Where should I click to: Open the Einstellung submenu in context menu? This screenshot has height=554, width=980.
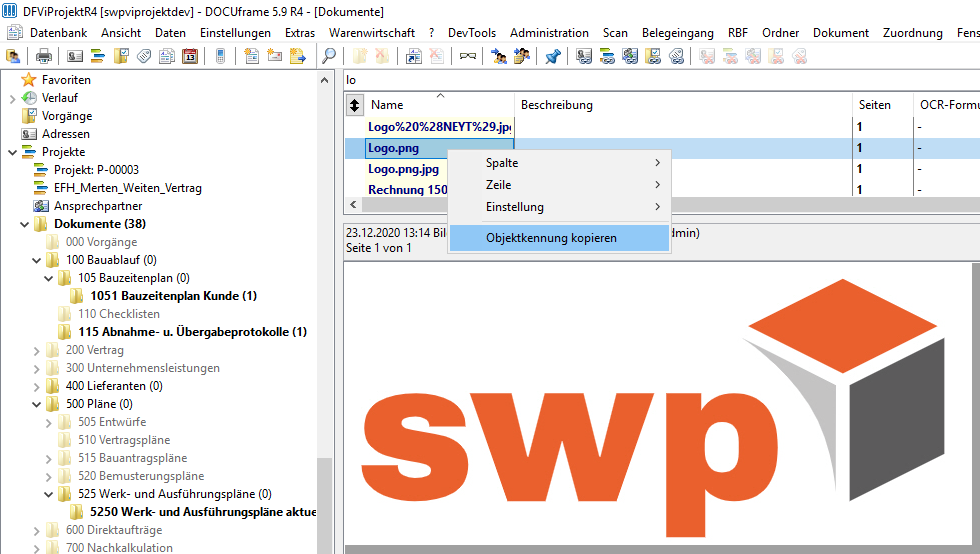[x=559, y=206]
